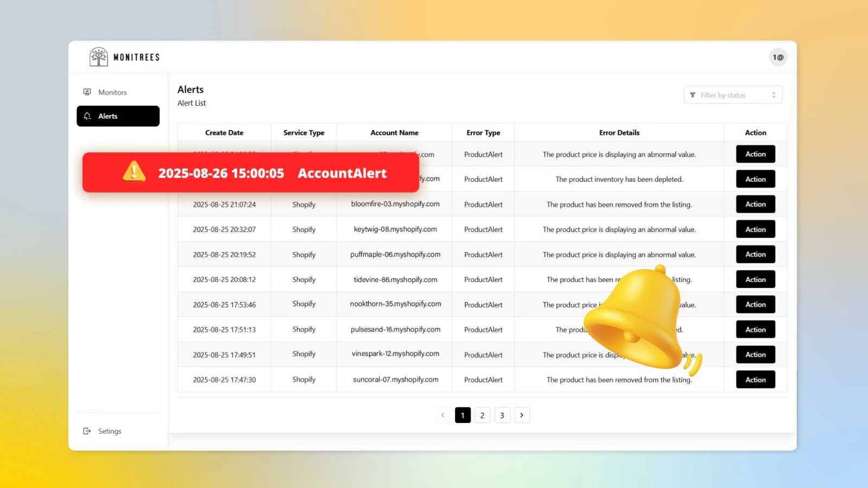Screen dimensions: 868x488
Task: Click Action for the suncoral-07 row
Action: coord(755,380)
